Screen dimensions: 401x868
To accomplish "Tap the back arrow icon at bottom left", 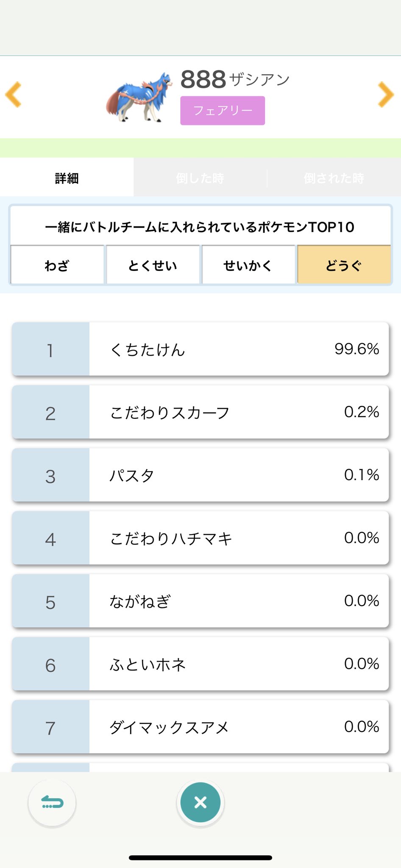I will tap(52, 802).
